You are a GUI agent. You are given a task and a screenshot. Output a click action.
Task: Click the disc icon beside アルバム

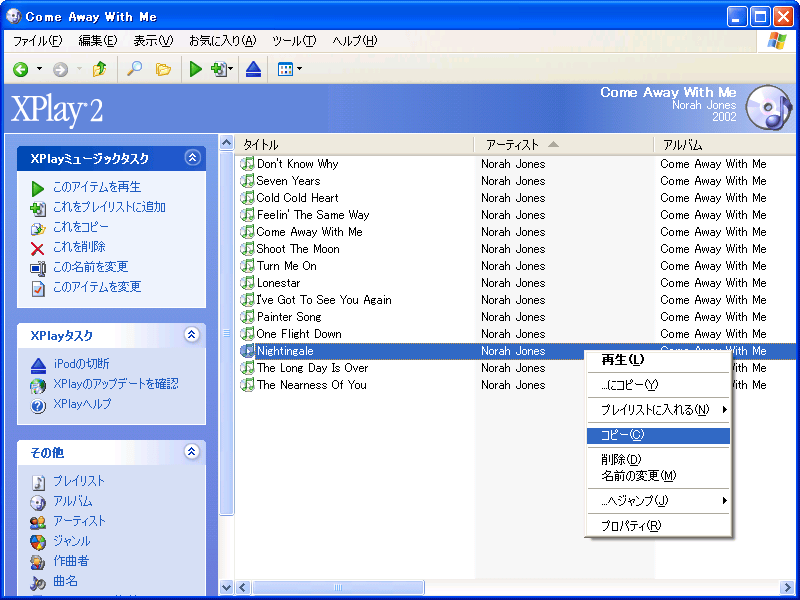click(38, 503)
